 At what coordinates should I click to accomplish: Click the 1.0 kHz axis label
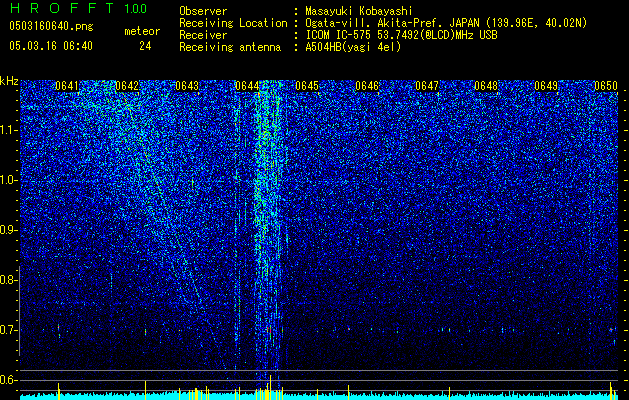tap(8, 180)
